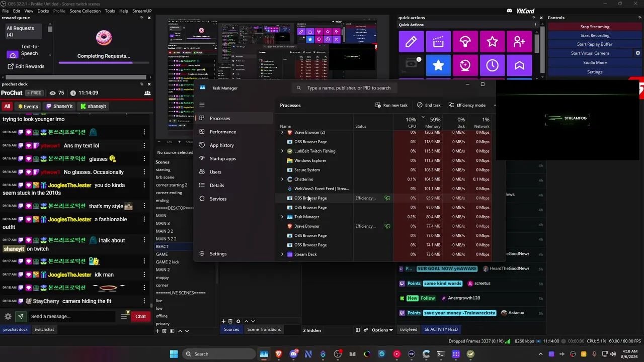Image resolution: width=644 pixels, height=362 pixels.
Task: Open virtual camera settings gear in Controls
Action: (x=638, y=53)
